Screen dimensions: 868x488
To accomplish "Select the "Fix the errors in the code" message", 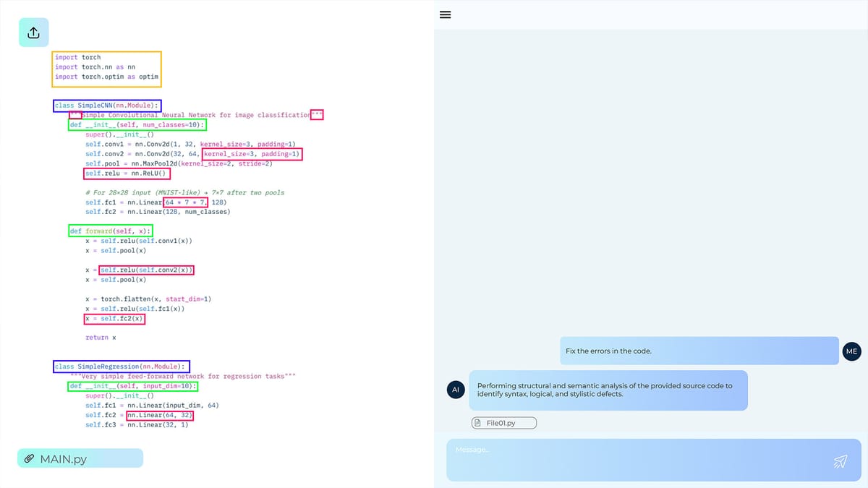I will (x=699, y=351).
